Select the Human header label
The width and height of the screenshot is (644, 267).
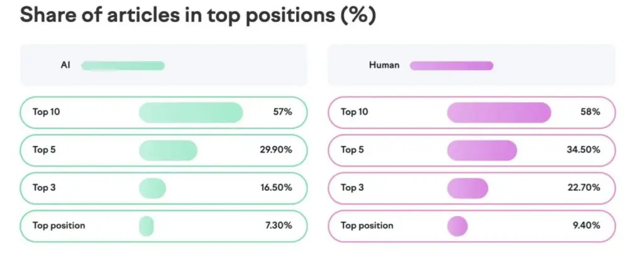tap(384, 65)
